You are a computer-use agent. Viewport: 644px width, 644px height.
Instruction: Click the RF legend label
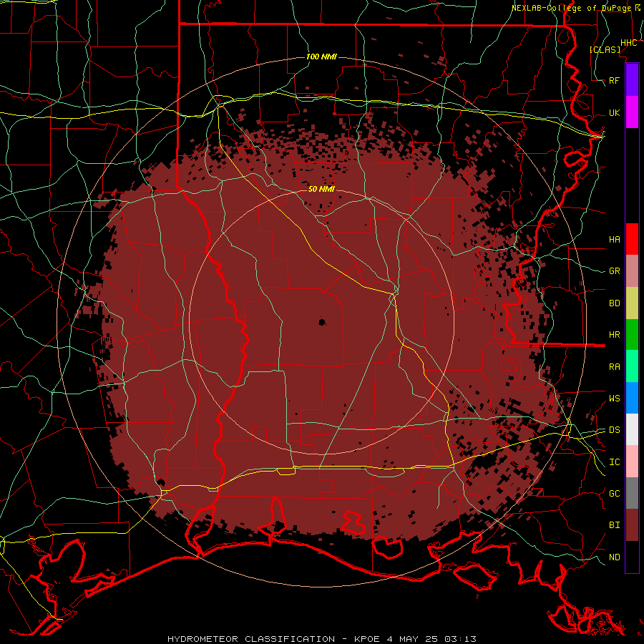click(614, 80)
